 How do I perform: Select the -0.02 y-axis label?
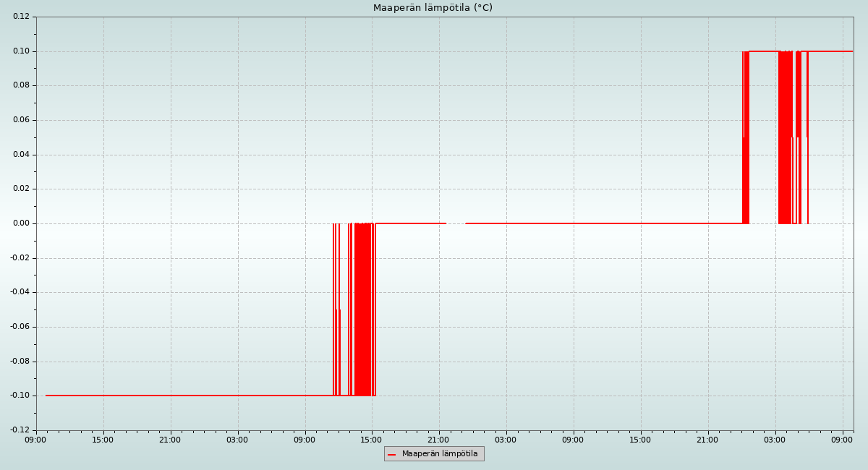20,258
